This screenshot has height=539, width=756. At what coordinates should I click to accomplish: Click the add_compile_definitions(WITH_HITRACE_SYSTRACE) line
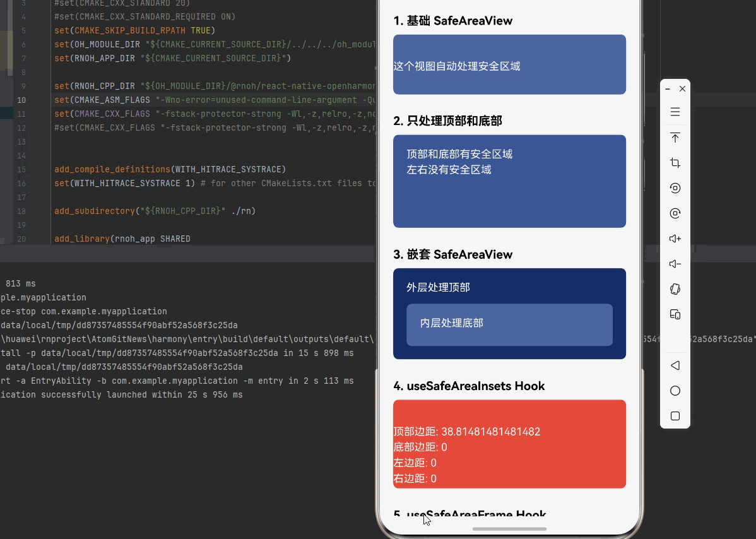[170, 169]
